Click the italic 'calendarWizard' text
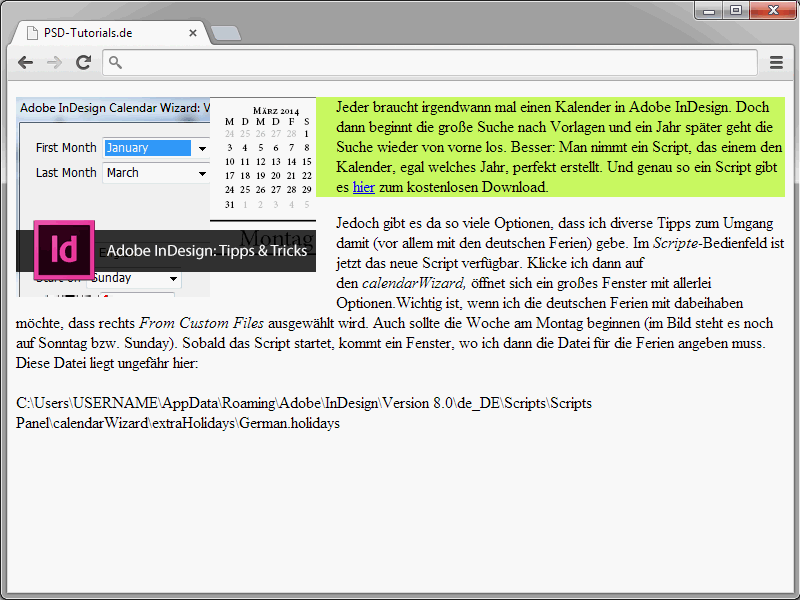 coord(413,283)
